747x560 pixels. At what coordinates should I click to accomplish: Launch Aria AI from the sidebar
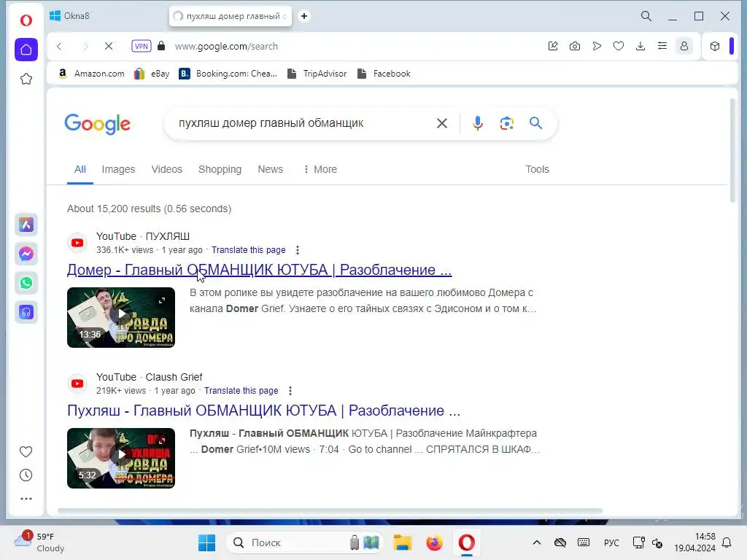coord(26,225)
